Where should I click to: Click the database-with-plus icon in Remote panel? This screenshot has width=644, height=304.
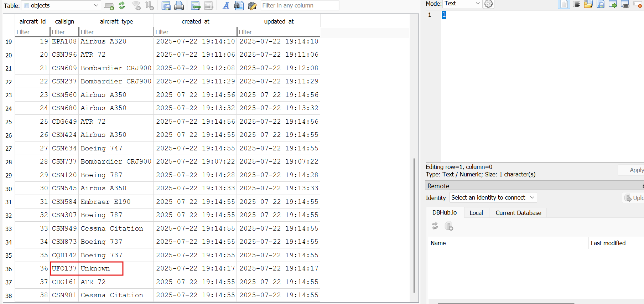[449, 226]
